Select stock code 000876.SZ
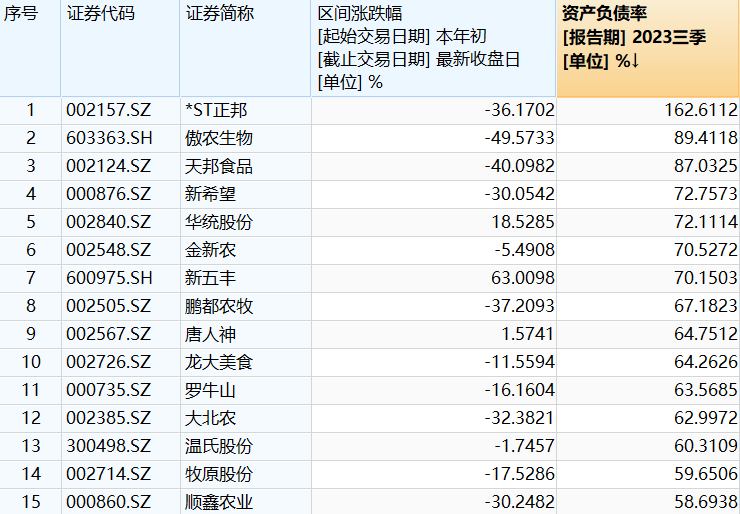The image size is (740, 514). (109, 194)
